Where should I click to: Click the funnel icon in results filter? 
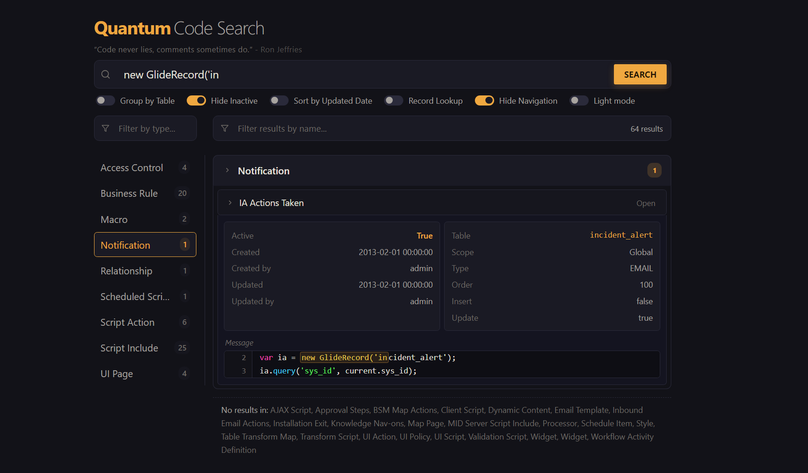coord(225,129)
